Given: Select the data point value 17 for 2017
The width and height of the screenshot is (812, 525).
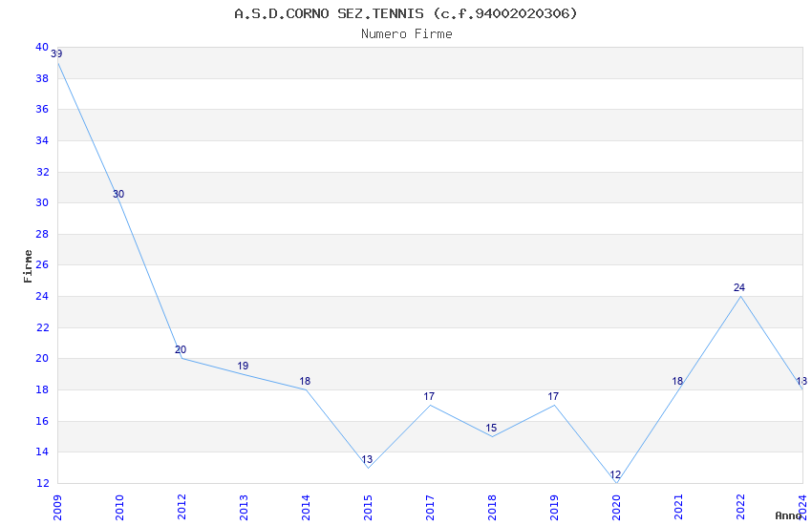Looking at the screenshot, I should pos(429,397).
